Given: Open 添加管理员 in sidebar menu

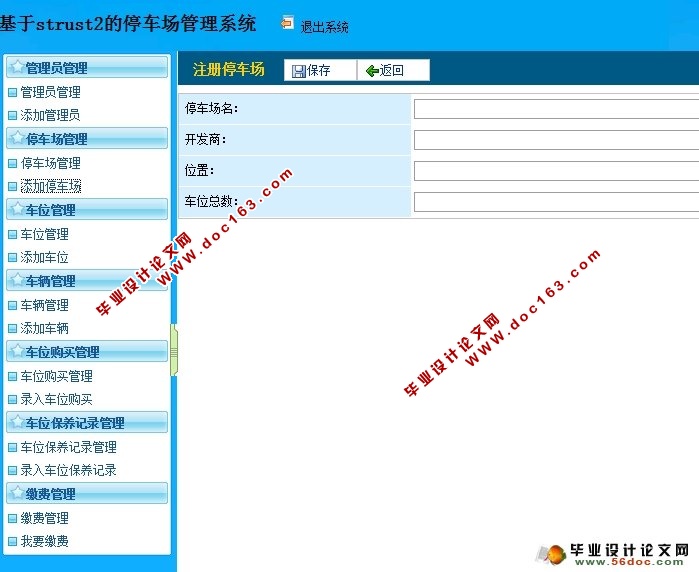Looking at the screenshot, I should pyautogui.click(x=50, y=116).
